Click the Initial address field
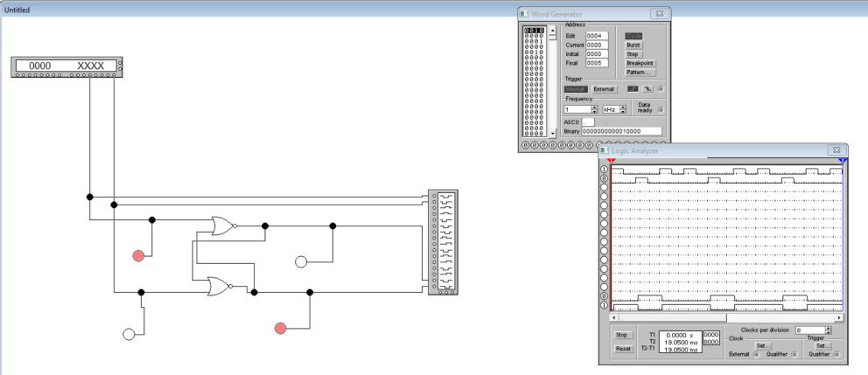The image size is (868, 375). 597,54
